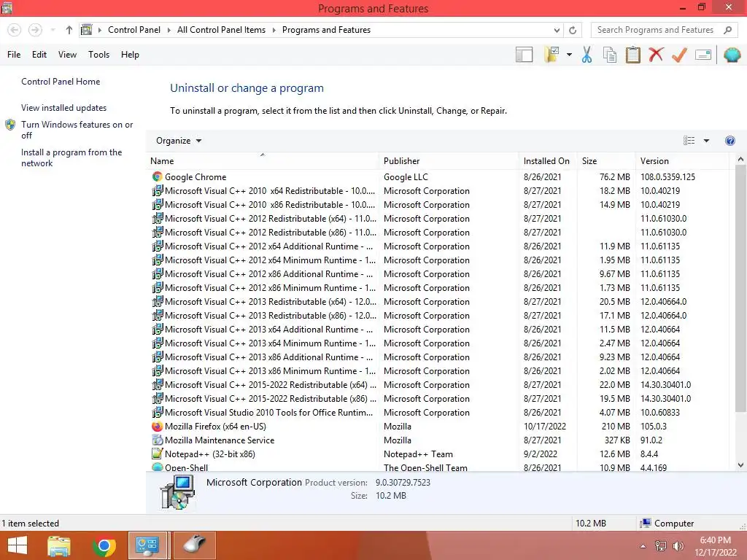Select the Google Chrome program row

[x=438, y=176]
